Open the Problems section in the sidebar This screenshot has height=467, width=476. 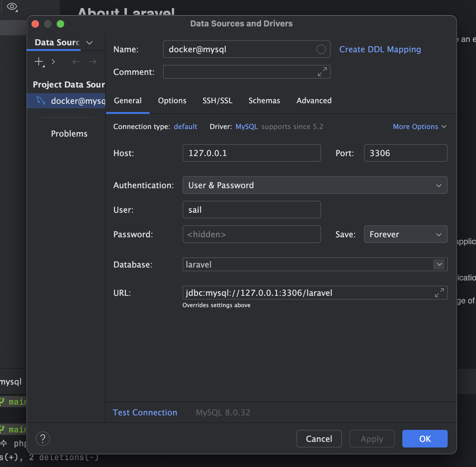click(x=69, y=134)
